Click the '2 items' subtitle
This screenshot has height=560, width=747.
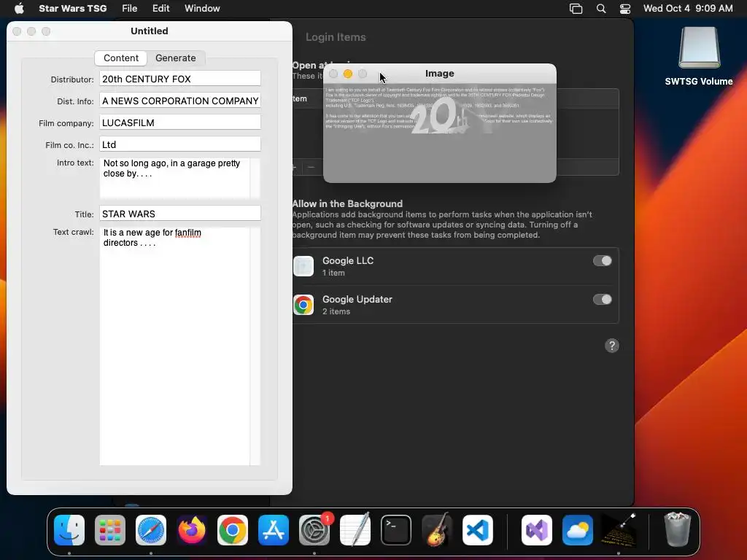(x=336, y=311)
